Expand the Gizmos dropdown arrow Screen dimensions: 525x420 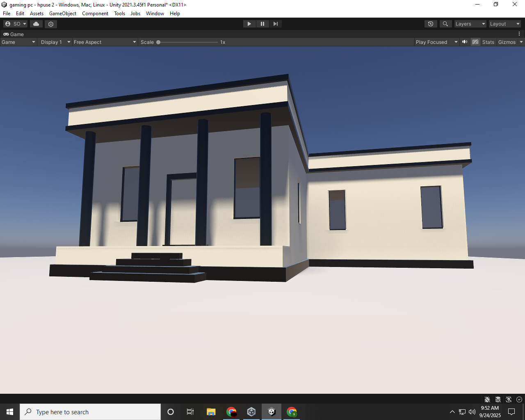pyautogui.click(x=521, y=42)
